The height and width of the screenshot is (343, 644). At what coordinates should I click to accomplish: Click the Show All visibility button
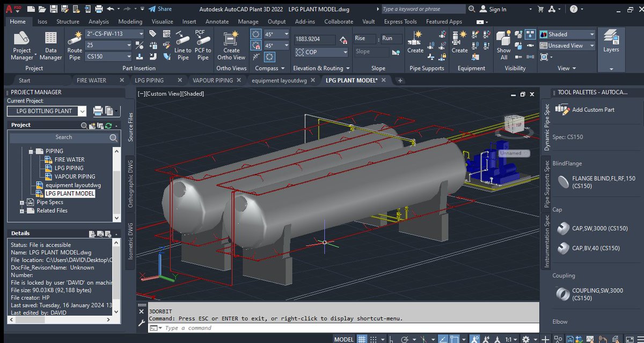click(503, 46)
